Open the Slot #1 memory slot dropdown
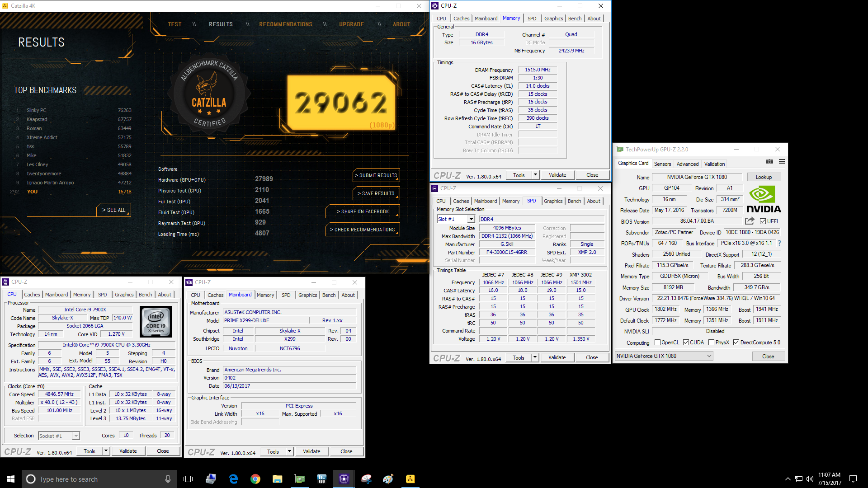The height and width of the screenshot is (488, 868). tap(456, 219)
